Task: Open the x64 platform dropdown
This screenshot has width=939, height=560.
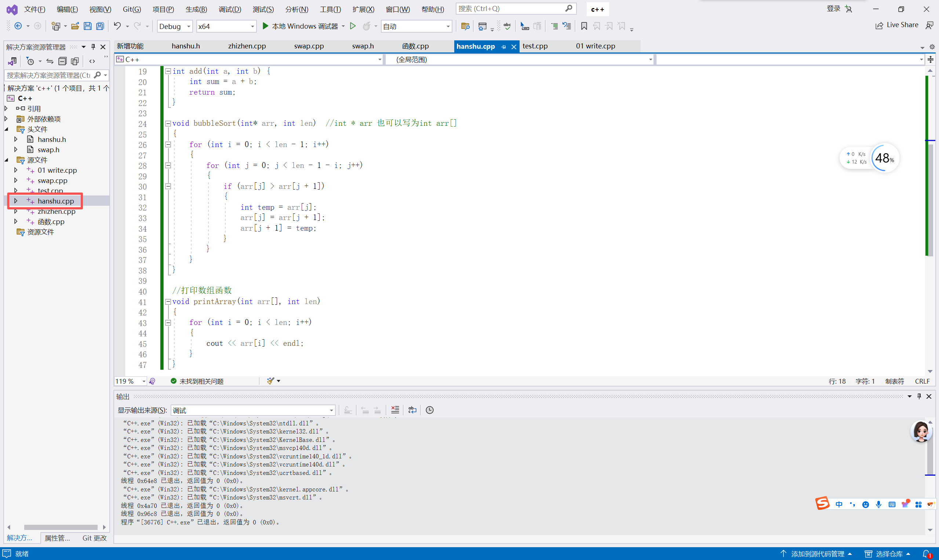Action: tap(252, 26)
